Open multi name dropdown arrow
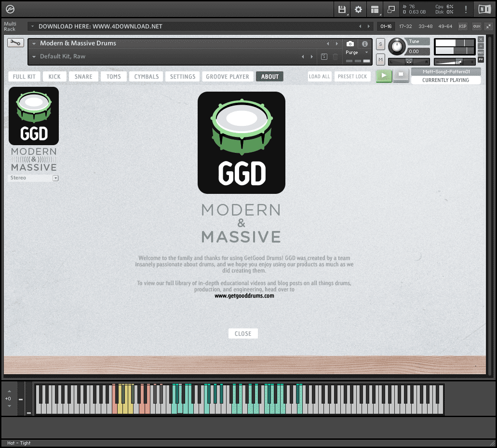The width and height of the screenshot is (497, 448). pyautogui.click(x=32, y=27)
